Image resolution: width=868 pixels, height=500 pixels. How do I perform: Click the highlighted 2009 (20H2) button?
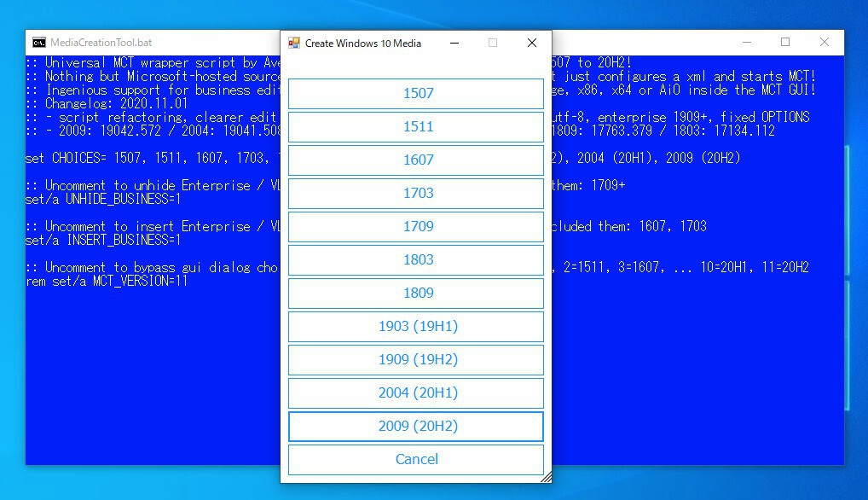point(416,427)
